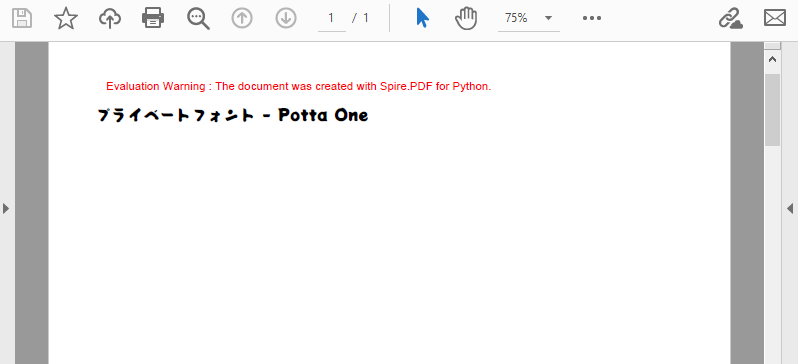Click the page number input field
This screenshot has height=364, width=798.
point(331,18)
